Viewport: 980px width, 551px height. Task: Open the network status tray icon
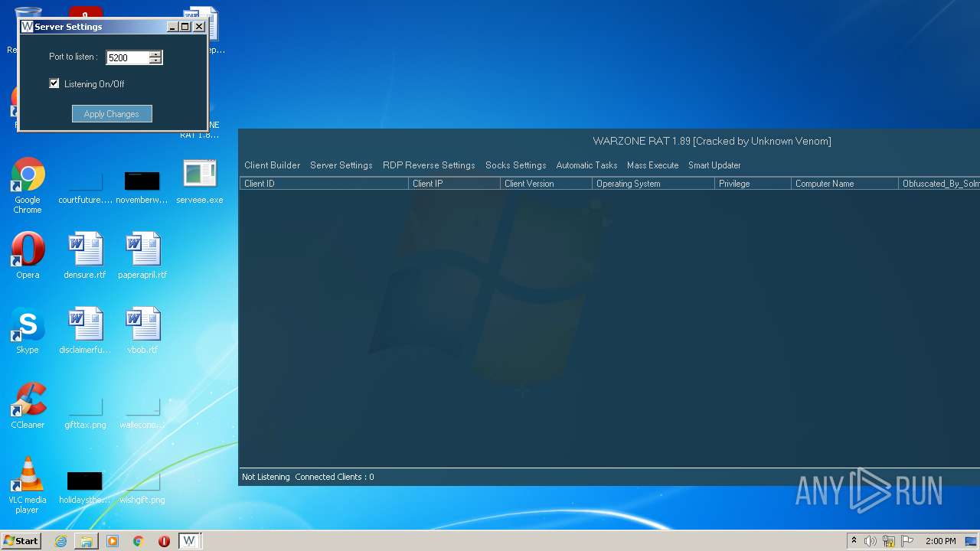point(889,541)
